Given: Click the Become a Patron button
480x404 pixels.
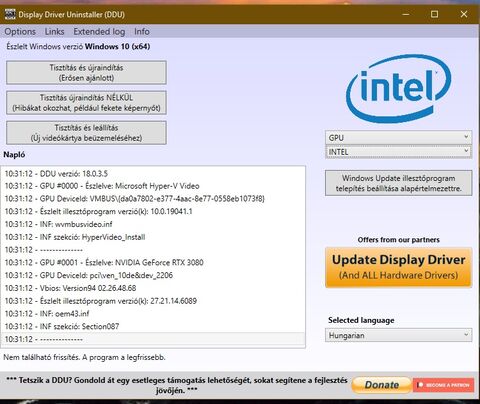Looking at the screenshot, I should pos(444,385).
